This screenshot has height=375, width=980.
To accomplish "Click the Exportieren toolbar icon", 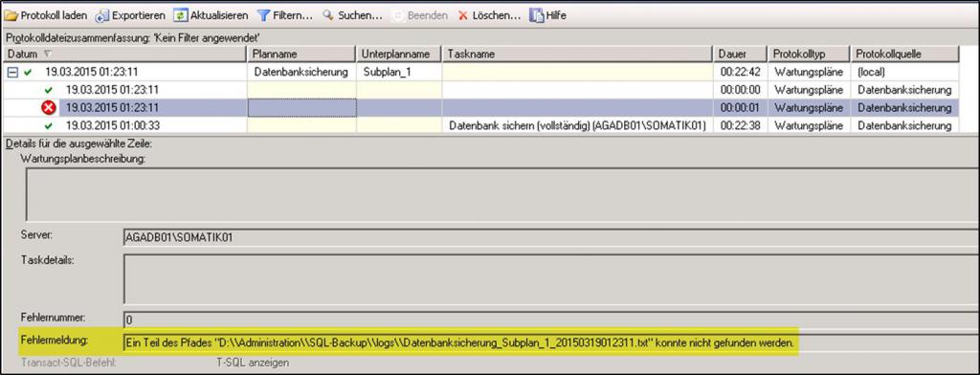I will pyautogui.click(x=102, y=15).
